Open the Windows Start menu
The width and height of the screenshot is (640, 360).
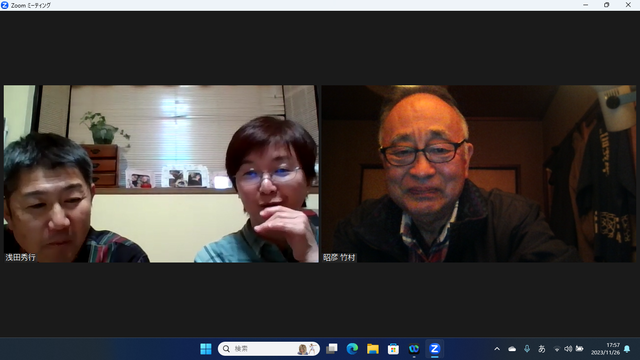click(206, 349)
